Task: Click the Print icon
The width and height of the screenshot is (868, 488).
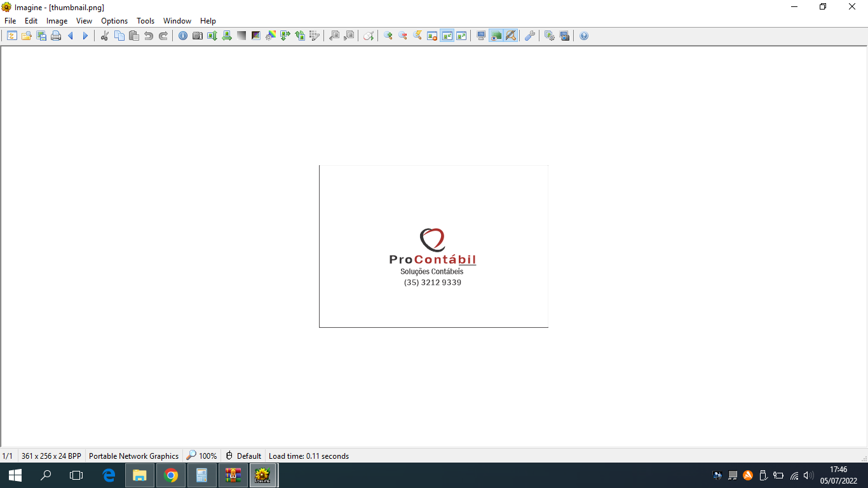Action: point(56,36)
